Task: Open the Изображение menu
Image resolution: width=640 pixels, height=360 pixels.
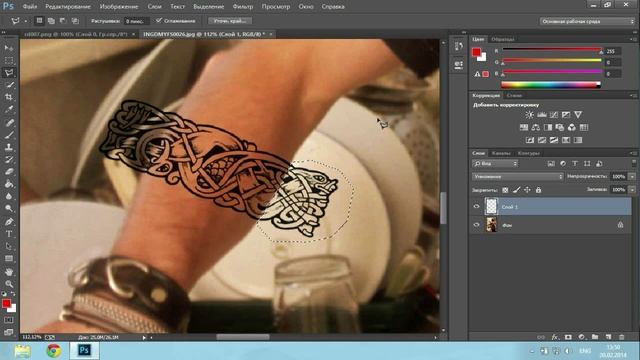Action: (x=119, y=7)
